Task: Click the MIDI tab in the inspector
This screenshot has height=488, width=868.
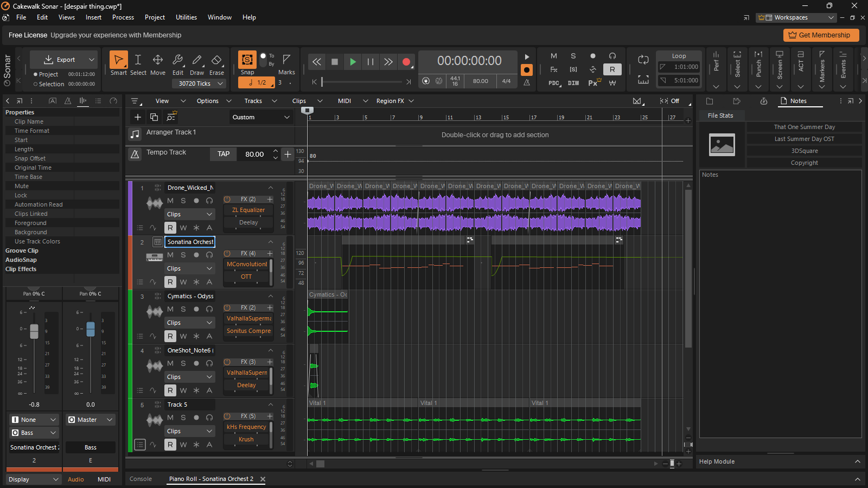Action: click(x=104, y=479)
